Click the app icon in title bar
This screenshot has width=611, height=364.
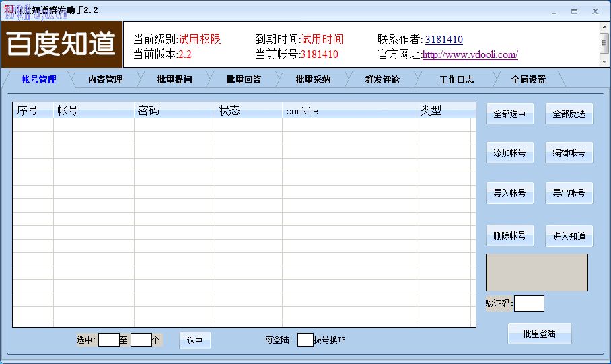click(9, 11)
